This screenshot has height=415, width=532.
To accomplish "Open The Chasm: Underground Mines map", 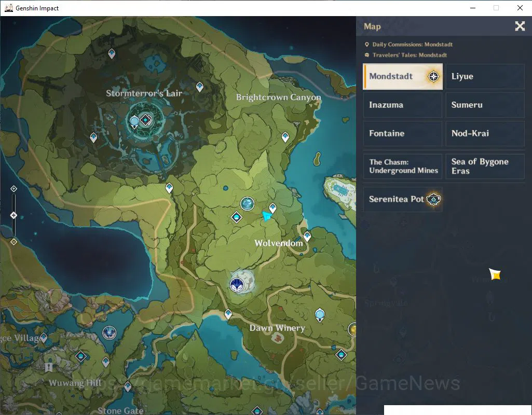I will pyautogui.click(x=403, y=166).
